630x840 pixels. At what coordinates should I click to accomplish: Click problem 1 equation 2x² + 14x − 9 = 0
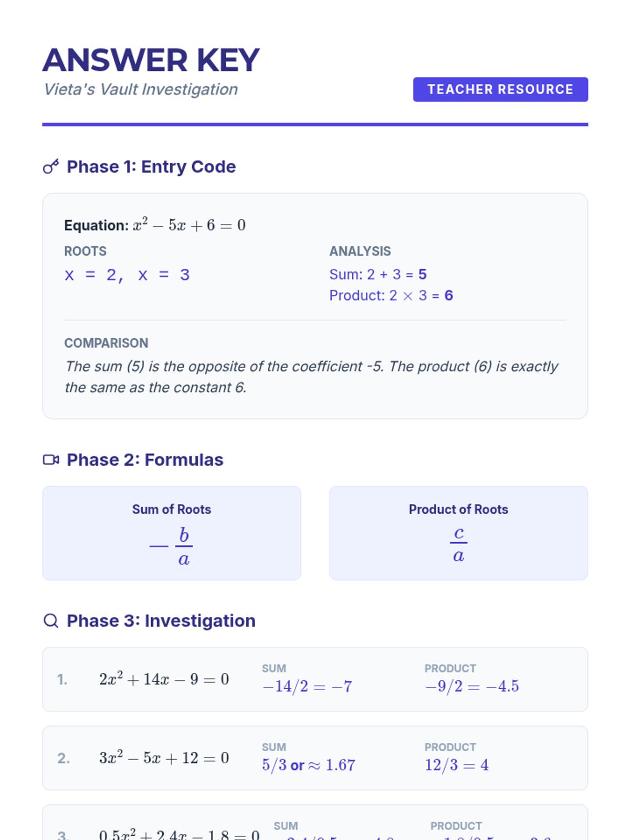[x=164, y=679]
